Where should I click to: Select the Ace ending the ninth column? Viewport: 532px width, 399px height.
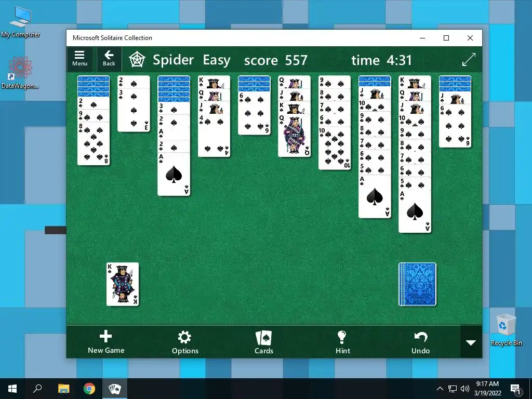tap(415, 211)
